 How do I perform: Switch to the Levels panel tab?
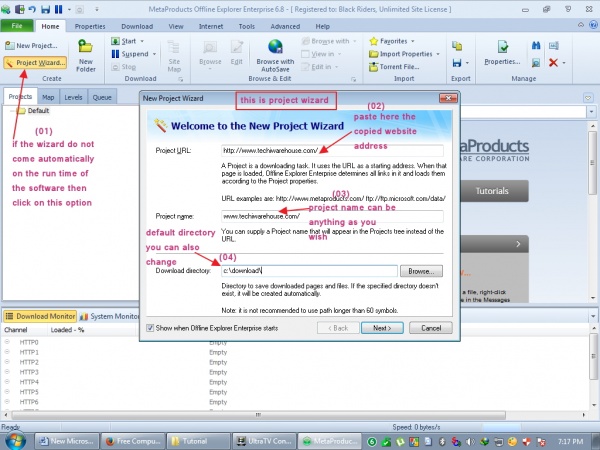(x=73, y=97)
